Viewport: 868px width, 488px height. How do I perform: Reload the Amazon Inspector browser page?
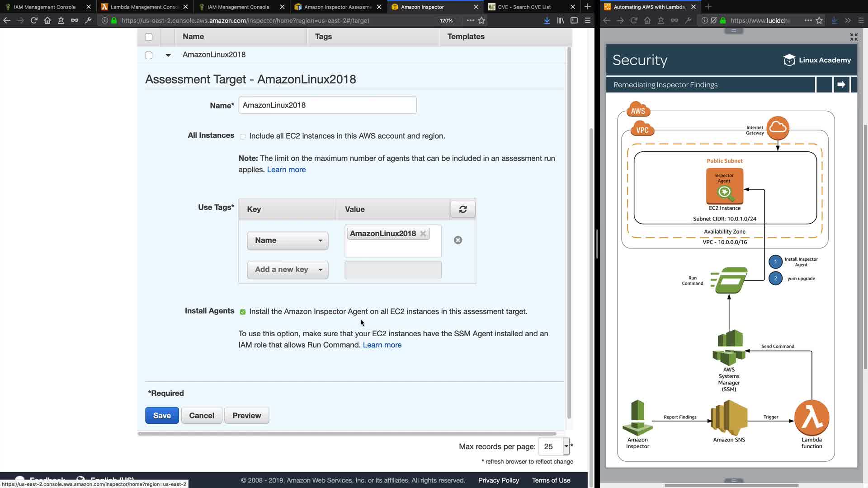pyautogui.click(x=33, y=20)
